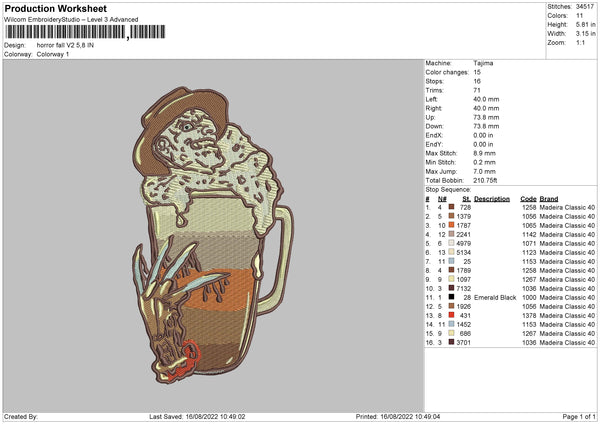This screenshot has height=424, width=600.
Task: Select the Max Stitch value 8.9 mm
Action: pyautogui.click(x=484, y=153)
